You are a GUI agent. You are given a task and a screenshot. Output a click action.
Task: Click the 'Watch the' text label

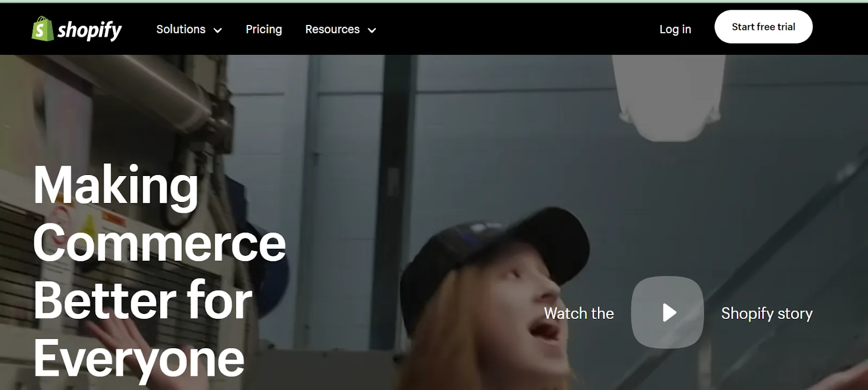(579, 313)
